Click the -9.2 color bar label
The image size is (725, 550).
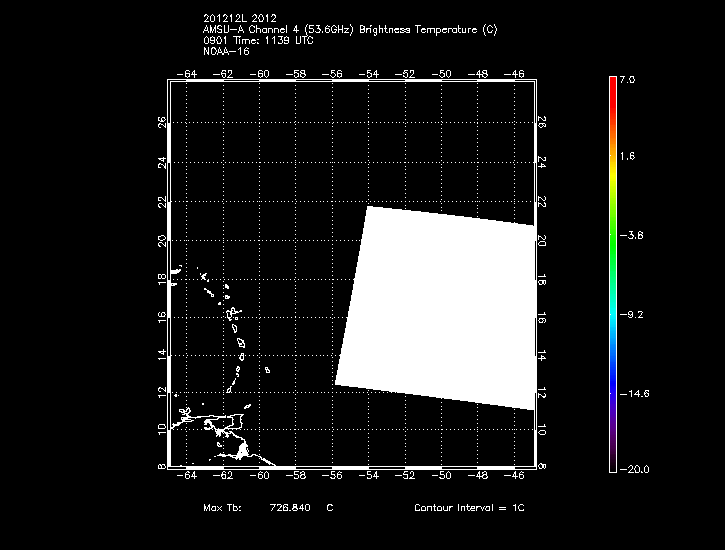[630, 314]
